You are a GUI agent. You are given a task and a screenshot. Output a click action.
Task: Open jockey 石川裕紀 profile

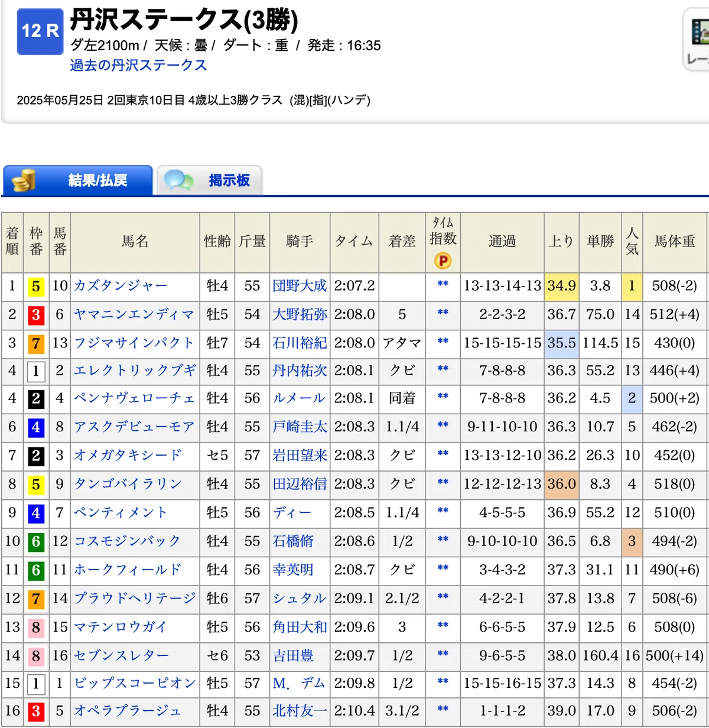pyautogui.click(x=300, y=343)
